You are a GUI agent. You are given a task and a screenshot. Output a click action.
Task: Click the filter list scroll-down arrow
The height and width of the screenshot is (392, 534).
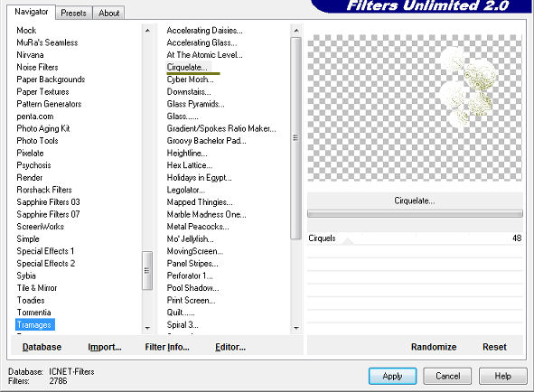[x=296, y=328]
